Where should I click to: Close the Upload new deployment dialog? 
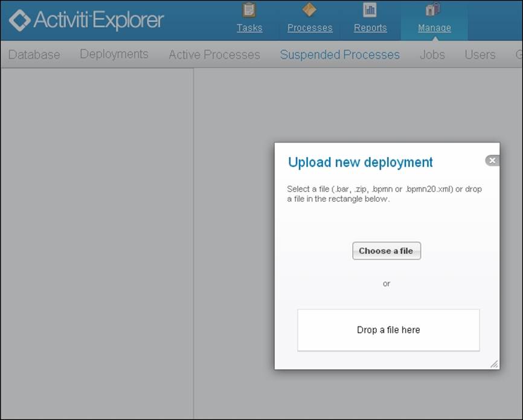pyautogui.click(x=492, y=161)
